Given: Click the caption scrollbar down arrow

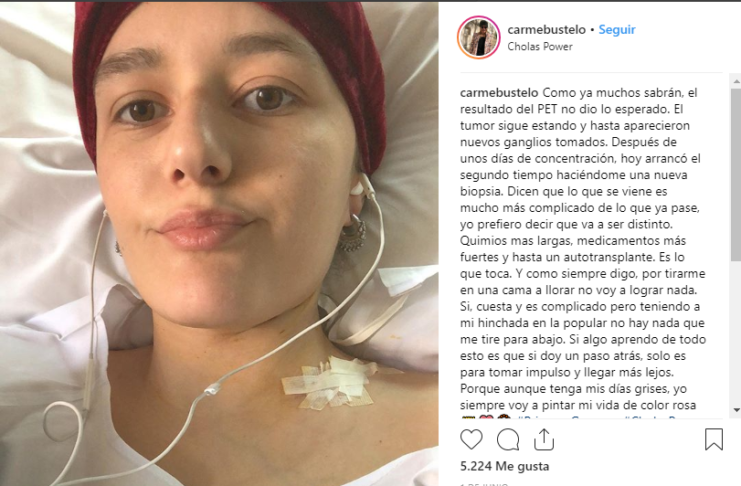Looking at the screenshot, I should click(736, 410).
